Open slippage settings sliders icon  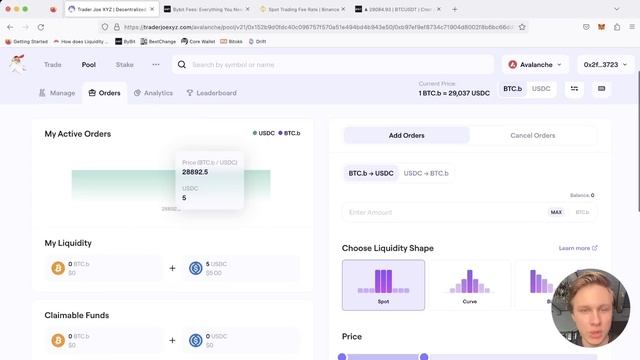(574, 89)
